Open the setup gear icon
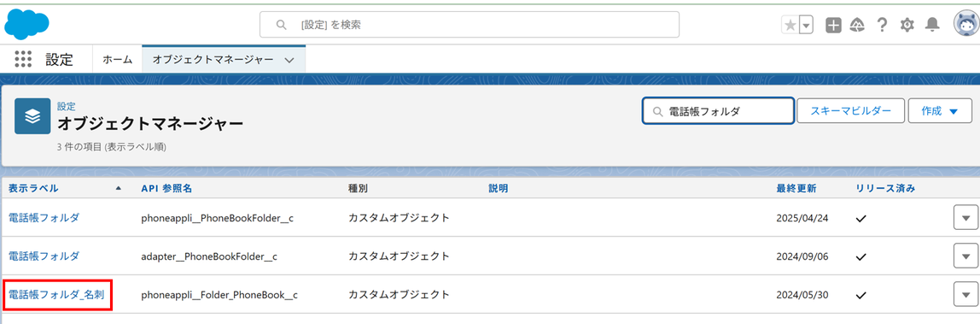 907,25
